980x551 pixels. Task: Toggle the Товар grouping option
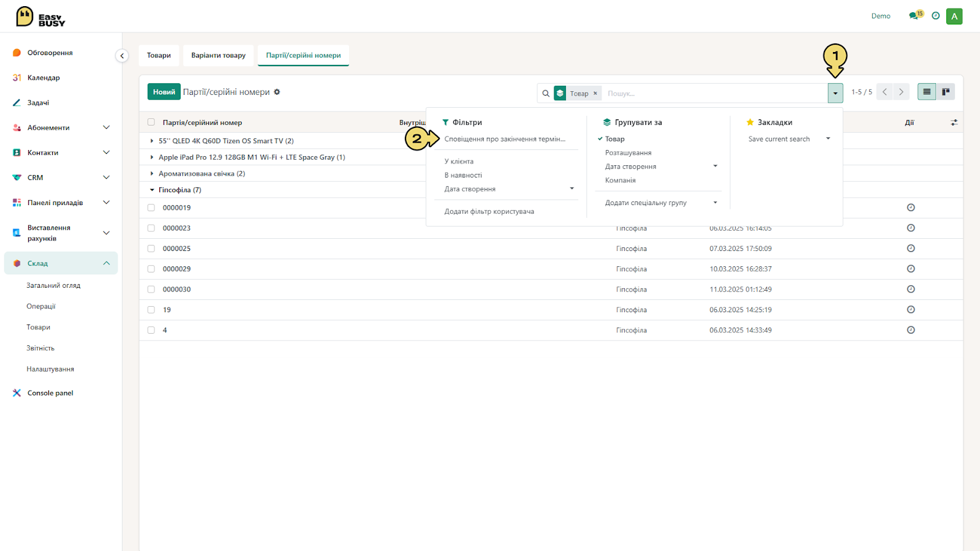[615, 139]
